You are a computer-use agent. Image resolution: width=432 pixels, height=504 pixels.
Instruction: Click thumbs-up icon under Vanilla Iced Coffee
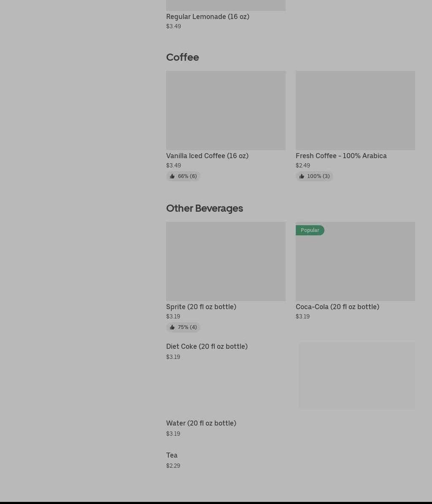point(172,176)
